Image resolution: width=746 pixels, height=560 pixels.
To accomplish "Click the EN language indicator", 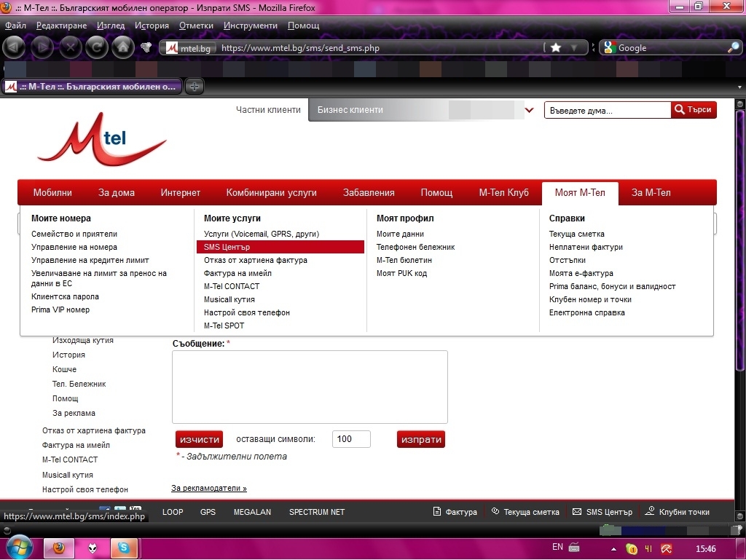I will pyautogui.click(x=557, y=547).
